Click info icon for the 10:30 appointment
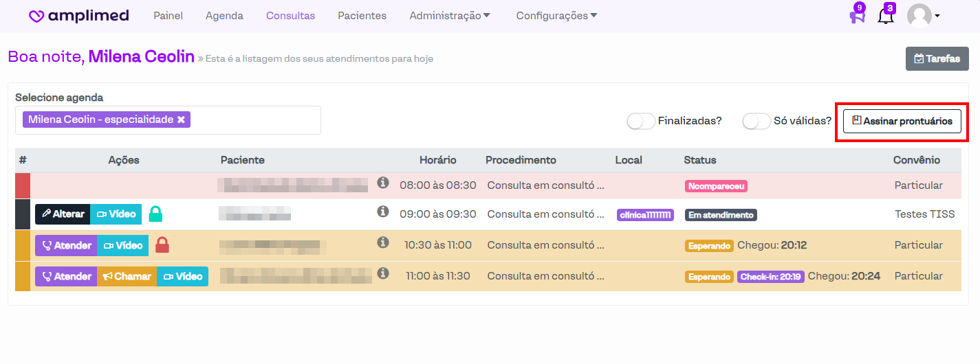Image resolution: width=980 pixels, height=364 pixels. coord(383,242)
